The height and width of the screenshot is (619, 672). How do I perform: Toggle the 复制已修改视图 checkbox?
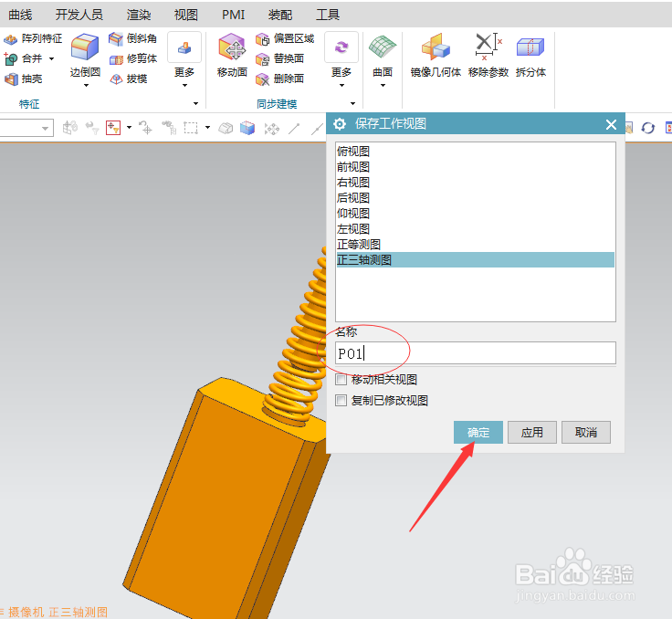point(341,401)
